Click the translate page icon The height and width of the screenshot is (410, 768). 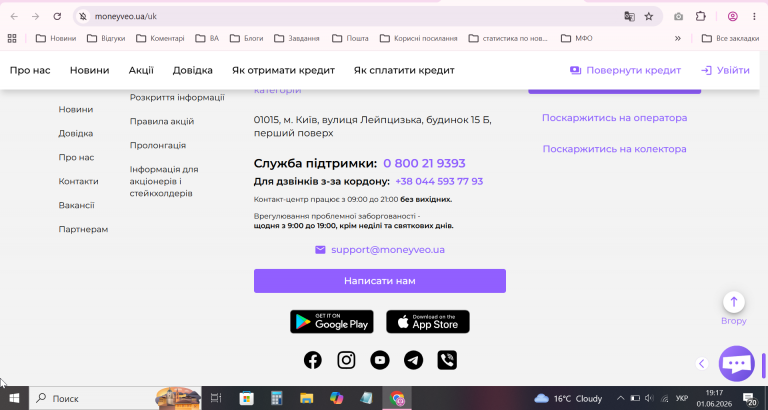(x=629, y=16)
